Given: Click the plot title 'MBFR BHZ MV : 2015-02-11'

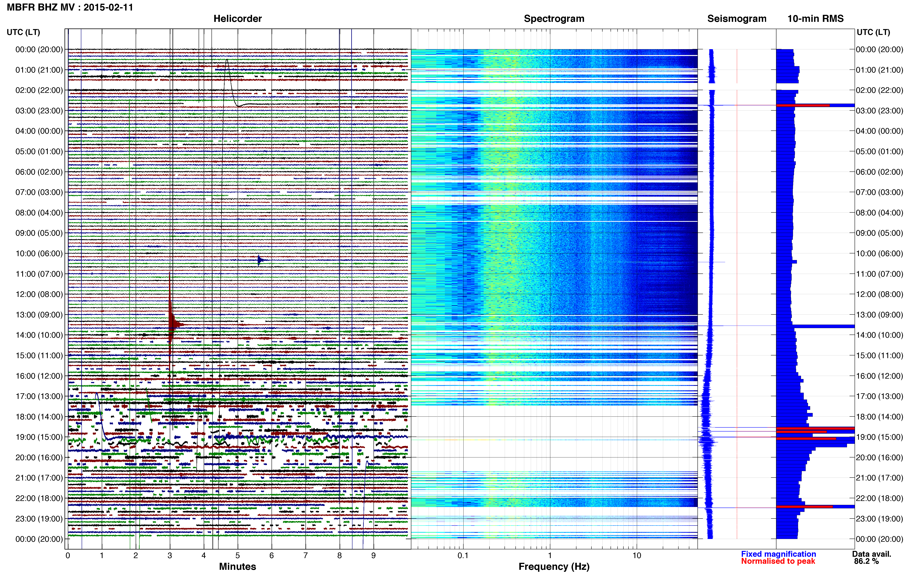Looking at the screenshot, I should [x=70, y=7].
